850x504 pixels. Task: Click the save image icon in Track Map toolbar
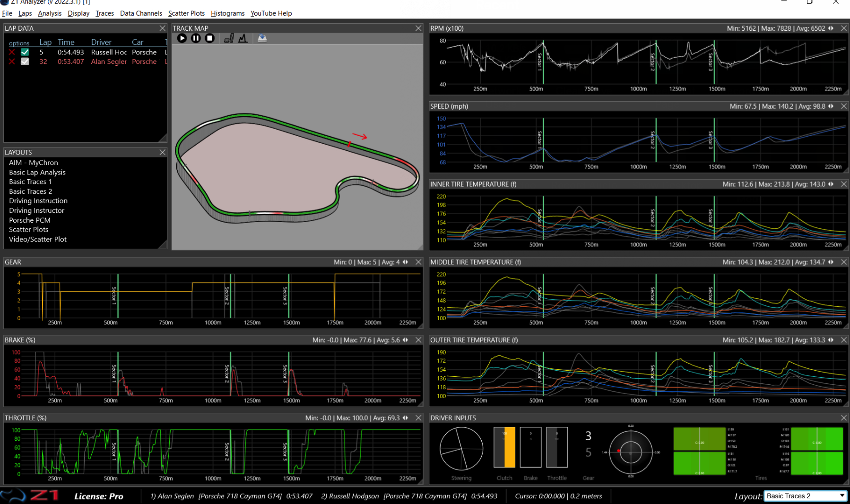(x=262, y=38)
